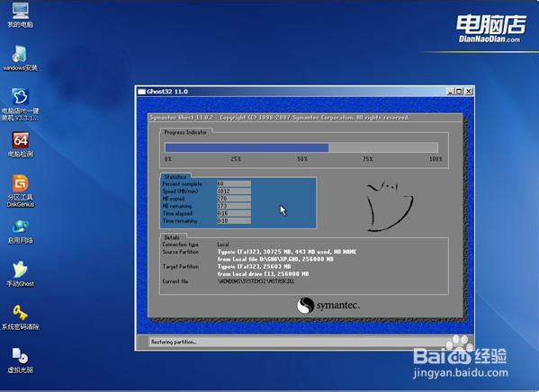Image resolution: width=539 pixels, height=392 pixels.
Task: Click the Ghost32 title bar window icon
Action: coord(141,92)
